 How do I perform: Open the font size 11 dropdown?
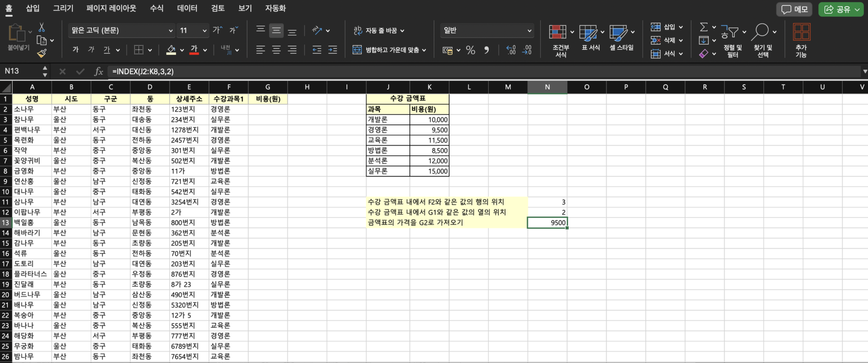click(204, 31)
